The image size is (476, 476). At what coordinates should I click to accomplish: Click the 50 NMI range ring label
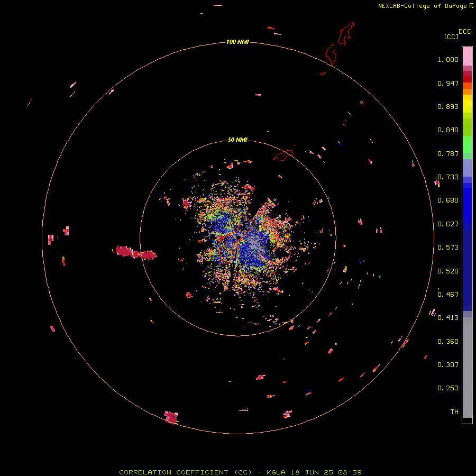click(237, 140)
